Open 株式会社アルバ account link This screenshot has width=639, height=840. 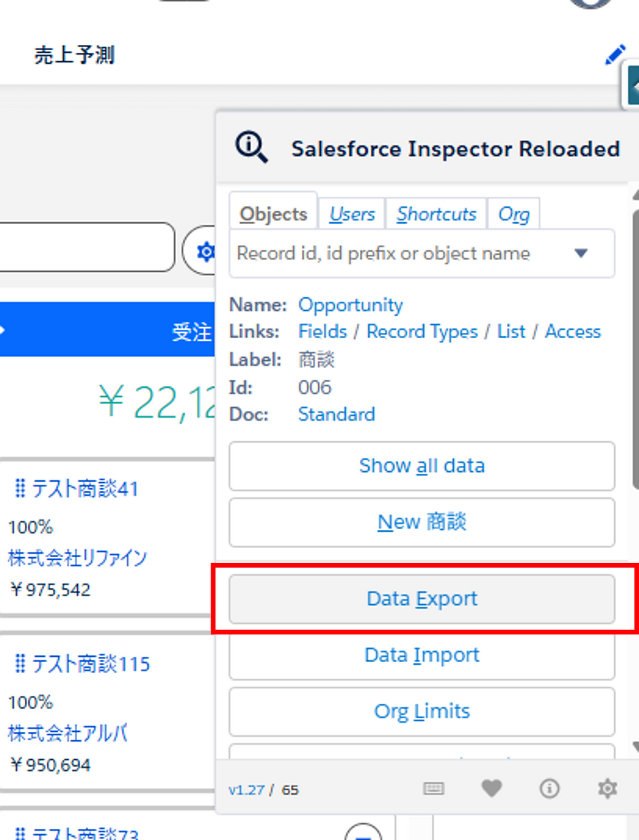(x=67, y=733)
